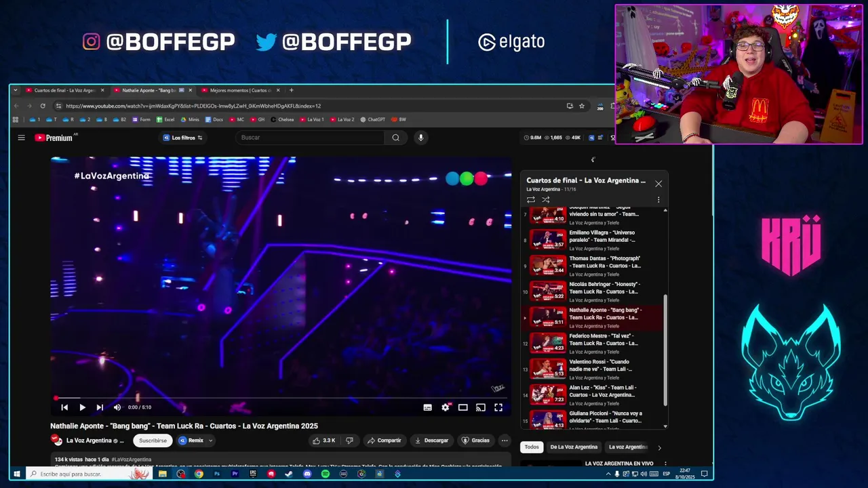Focus the Buscar search field
Screen dimensions: 868x488
tap(311, 138)
